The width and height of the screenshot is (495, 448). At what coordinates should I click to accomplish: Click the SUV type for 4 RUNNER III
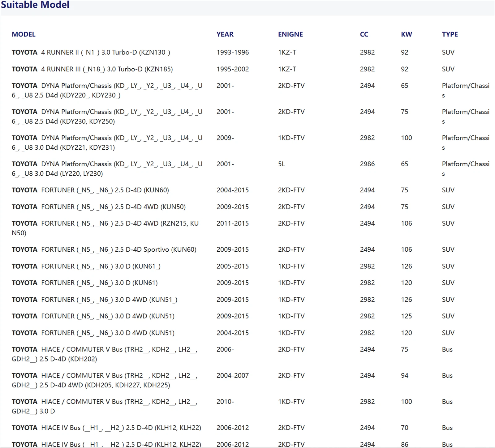pos(448,69)
